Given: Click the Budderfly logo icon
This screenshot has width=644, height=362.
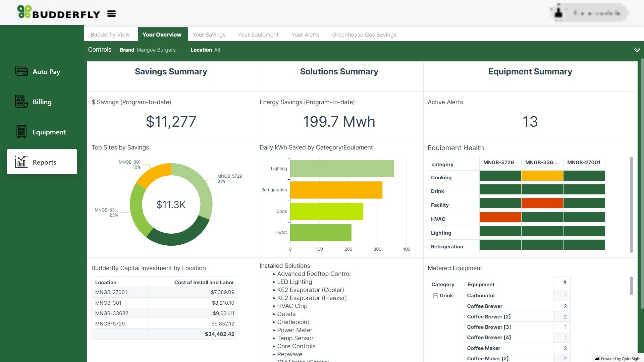Looking at the screenshot, I should pos(24,12).
